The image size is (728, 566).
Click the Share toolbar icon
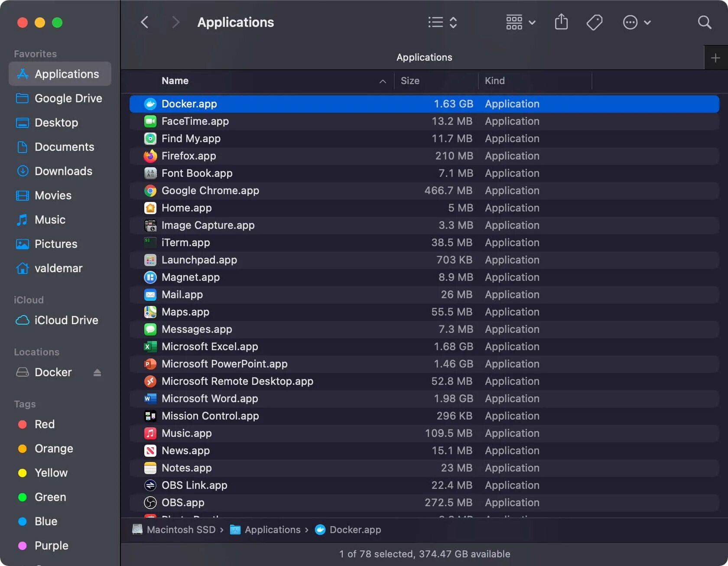click(x=561, y=22)
